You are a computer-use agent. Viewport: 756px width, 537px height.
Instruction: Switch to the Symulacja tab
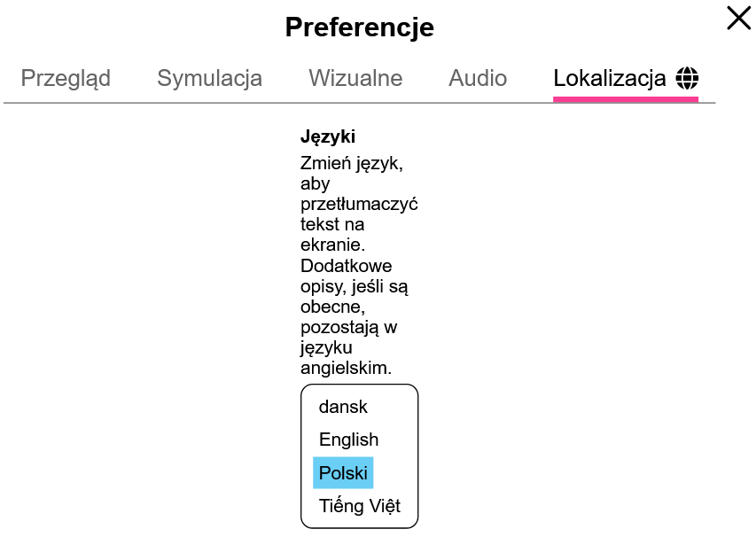210,79
